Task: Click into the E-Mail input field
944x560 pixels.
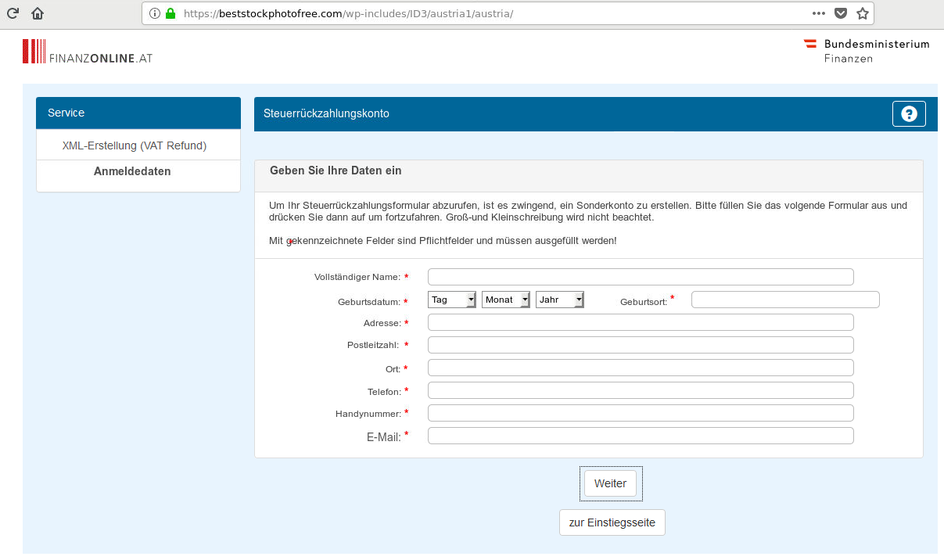Action: tap(641, 436)
